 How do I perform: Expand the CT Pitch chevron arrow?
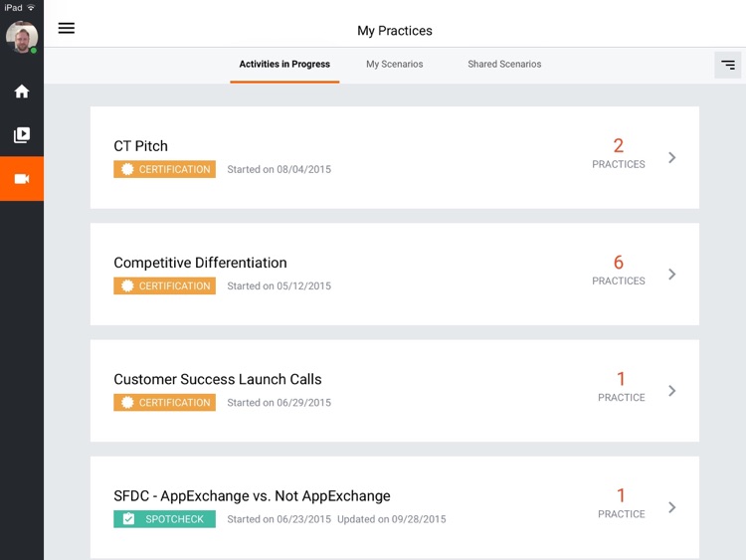coord(672,157)
